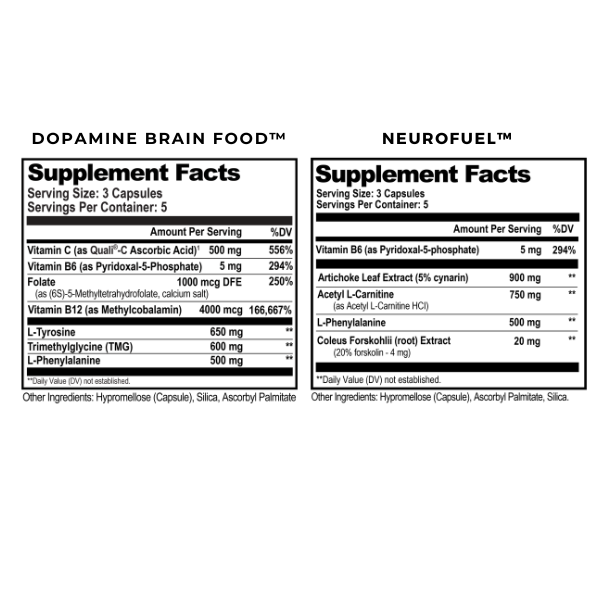The height and width of the screenshot is (600, 600).
Task: Click 'Folate' ingredient label
Action: click(41, 282)
